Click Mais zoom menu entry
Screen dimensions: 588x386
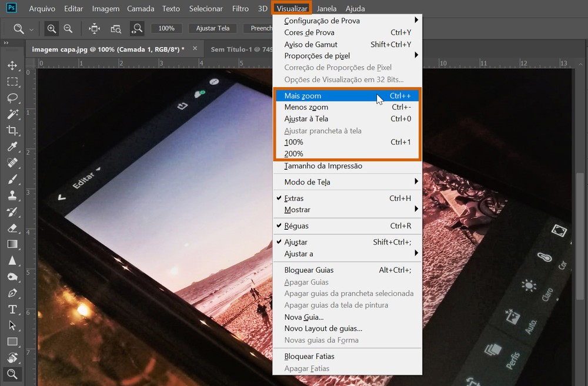pyautogui.click(x=303, y=96)
